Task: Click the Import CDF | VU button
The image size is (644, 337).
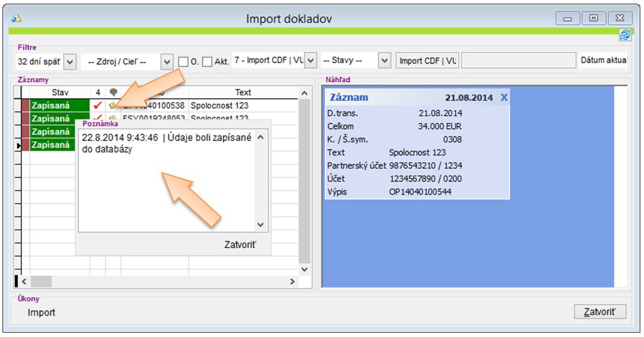Action: 428,61
